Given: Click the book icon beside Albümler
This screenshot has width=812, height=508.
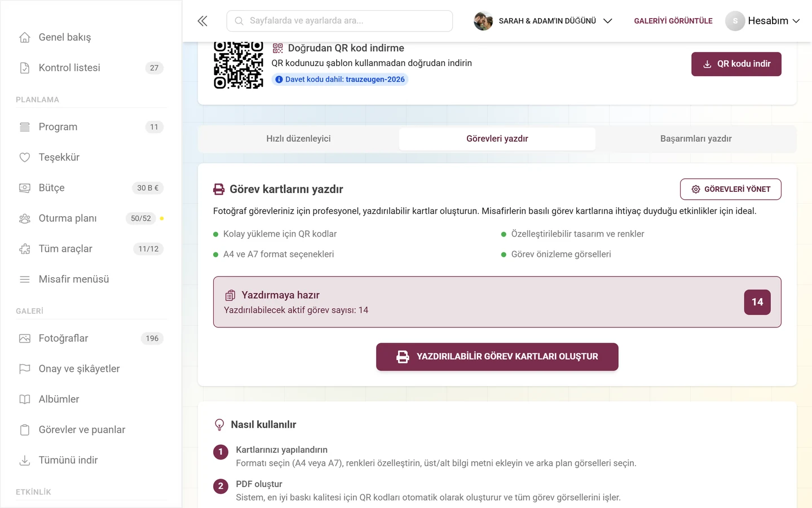Looking at the screenshot, I should (25, 400).
